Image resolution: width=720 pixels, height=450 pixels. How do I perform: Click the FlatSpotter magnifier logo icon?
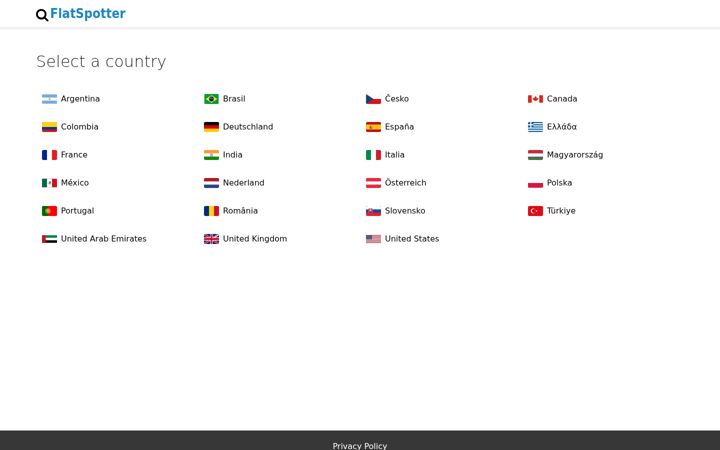coord(42,15)
